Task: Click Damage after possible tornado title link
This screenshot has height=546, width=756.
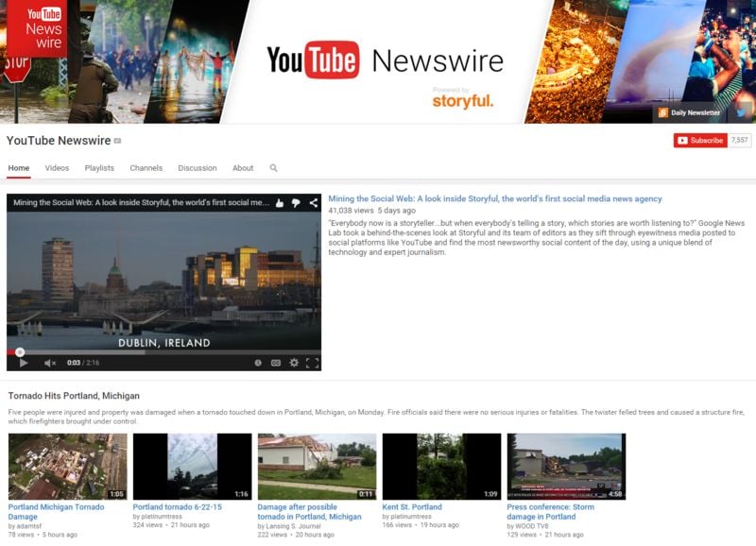Action: pos(310,512)
